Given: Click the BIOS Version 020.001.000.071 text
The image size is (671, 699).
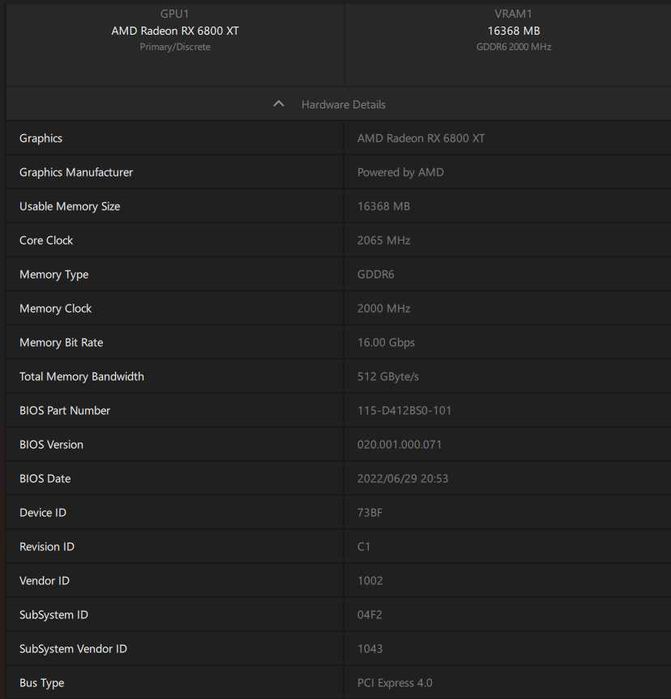Looking at the screenshot, I should [399, 444].
